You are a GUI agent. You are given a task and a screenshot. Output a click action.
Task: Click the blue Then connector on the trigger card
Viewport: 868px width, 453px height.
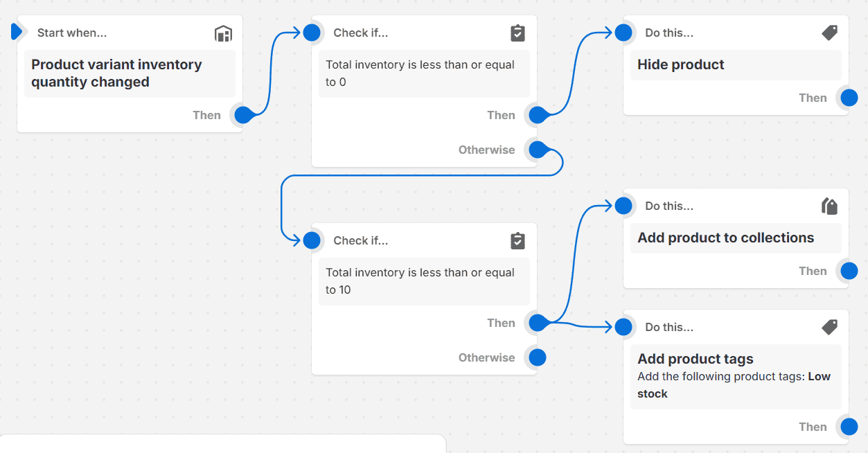(x=242, y=116)
